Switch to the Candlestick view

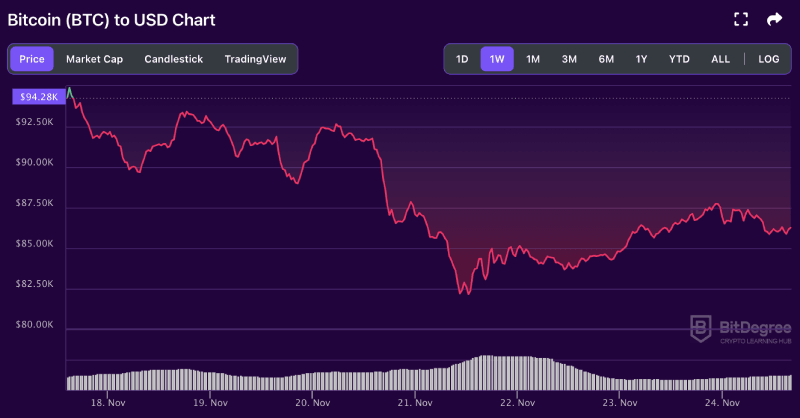point(173,59)
